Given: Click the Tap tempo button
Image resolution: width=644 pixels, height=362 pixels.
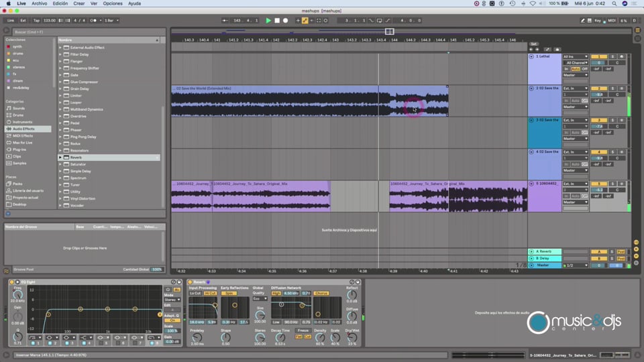Looking at the screenshot, I should point(36,20).
